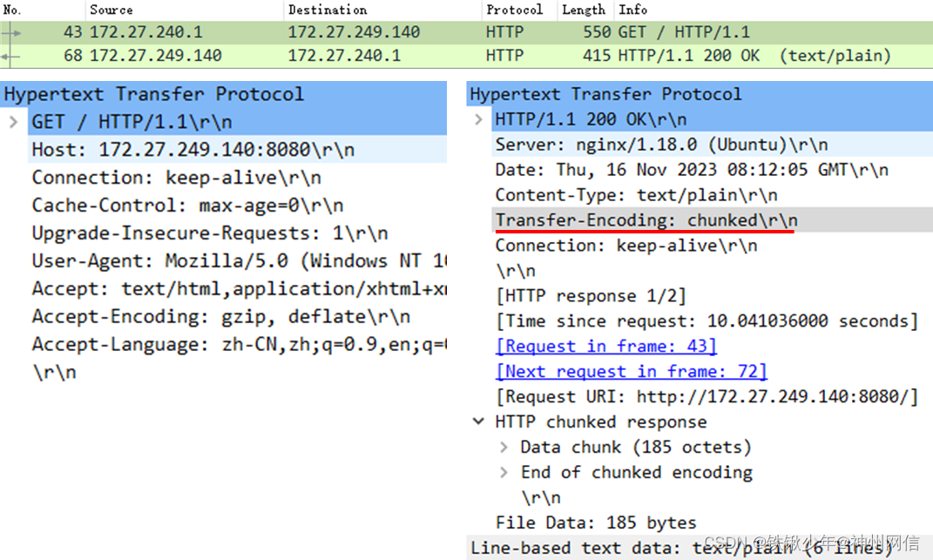Select the Transfer-Encoding: chunked header line

click(x=713, y=220)
